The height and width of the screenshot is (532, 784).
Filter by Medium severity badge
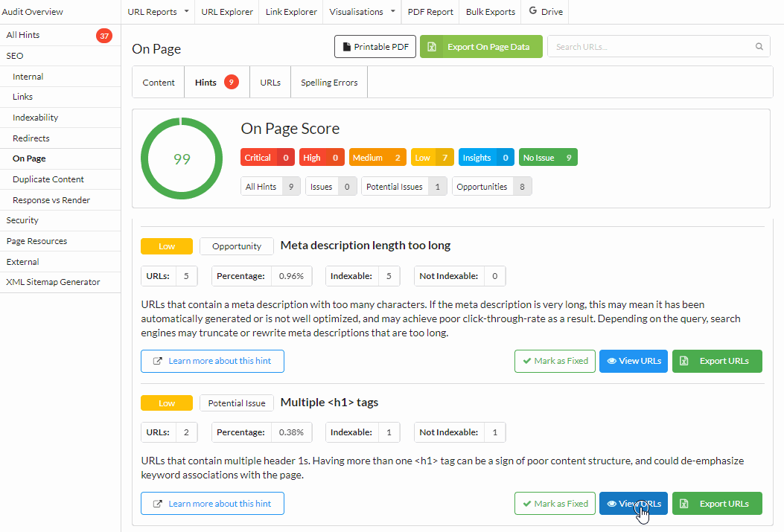(377, 157)
